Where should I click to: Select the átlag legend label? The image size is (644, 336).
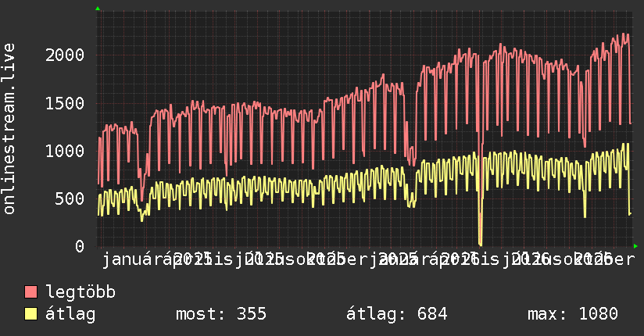click(70, 314)
